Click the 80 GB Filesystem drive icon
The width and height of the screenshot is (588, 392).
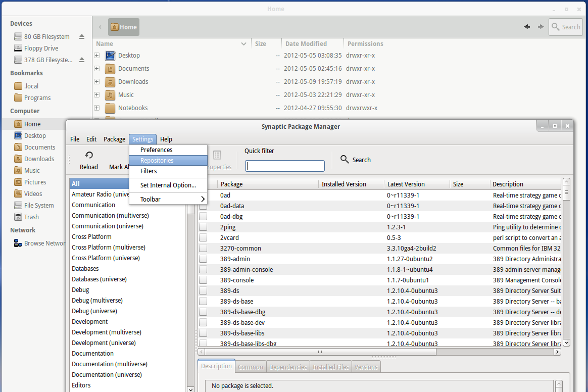coord(18,36)
